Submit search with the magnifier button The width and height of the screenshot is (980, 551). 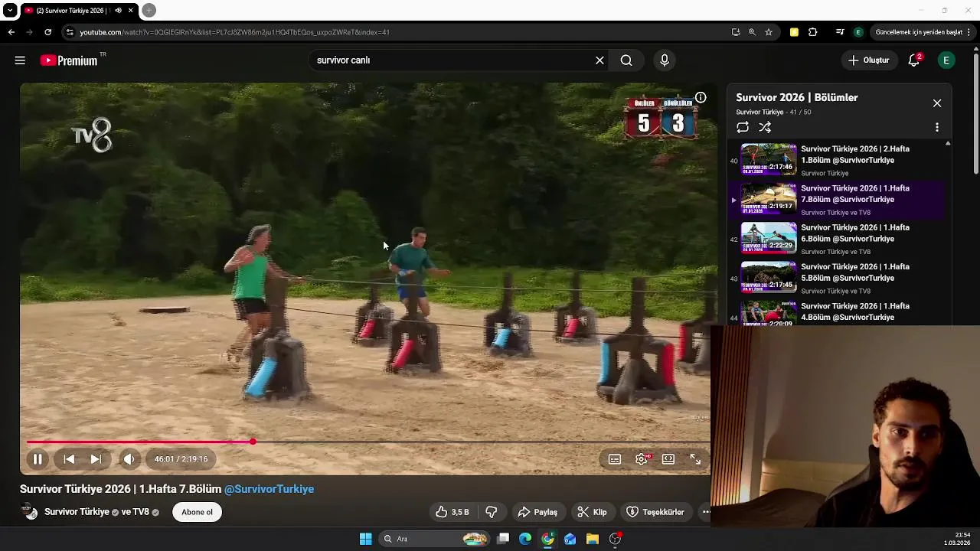click(626, 60)
